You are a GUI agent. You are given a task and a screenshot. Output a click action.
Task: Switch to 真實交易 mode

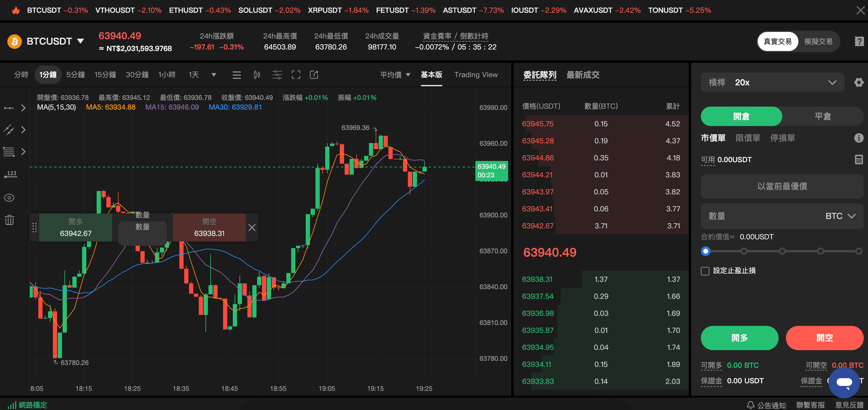778,41
